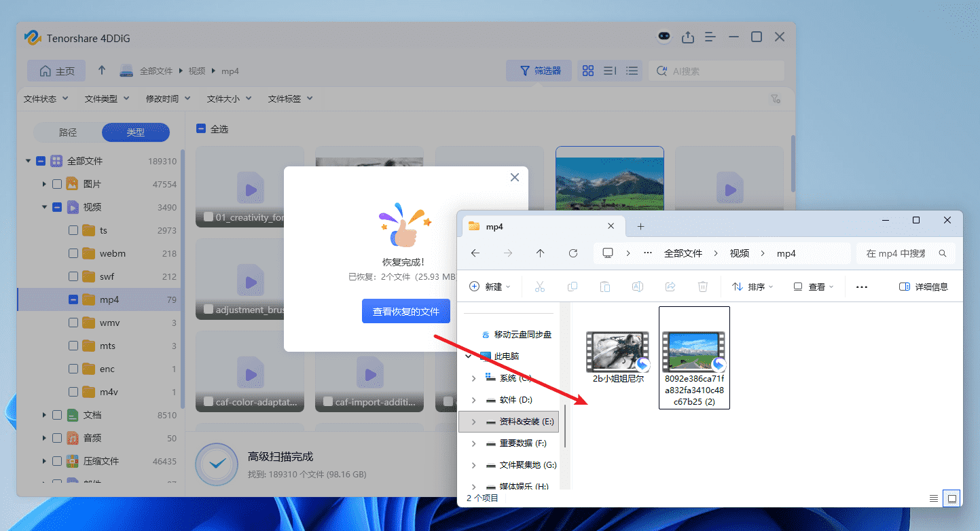Open the 新建 new item menu
The height and width of the screenshot is (531, 980).
tap(490, 287)
